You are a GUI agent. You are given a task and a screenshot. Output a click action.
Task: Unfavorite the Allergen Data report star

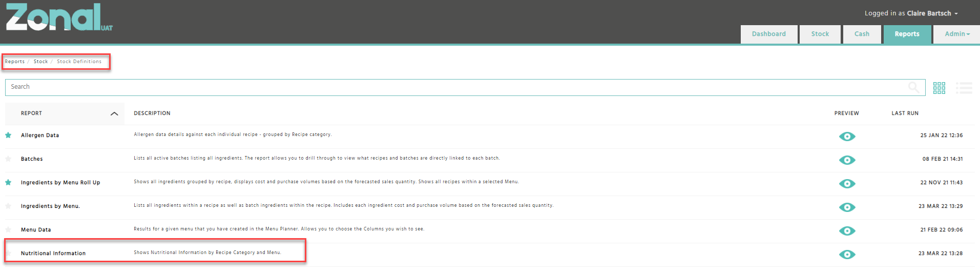click(8, 135)
